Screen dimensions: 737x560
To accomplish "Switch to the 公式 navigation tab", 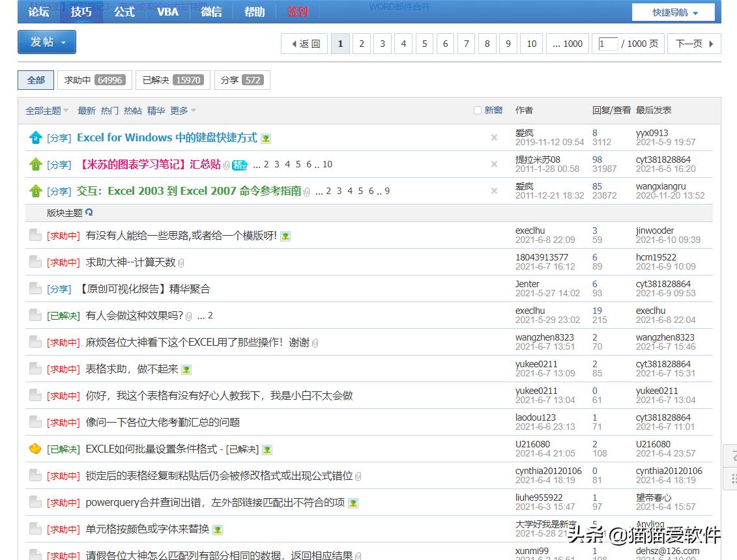I will tap(124, 12).
